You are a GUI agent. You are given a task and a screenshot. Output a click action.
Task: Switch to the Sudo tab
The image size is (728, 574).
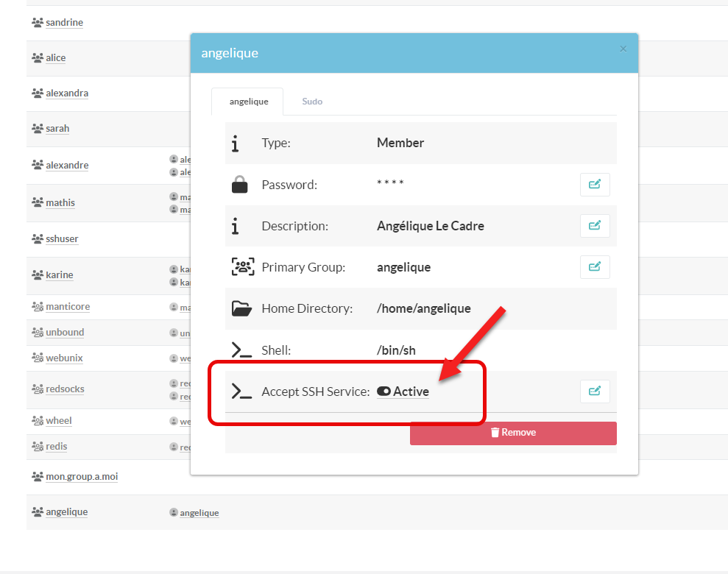tap(312, 102)
